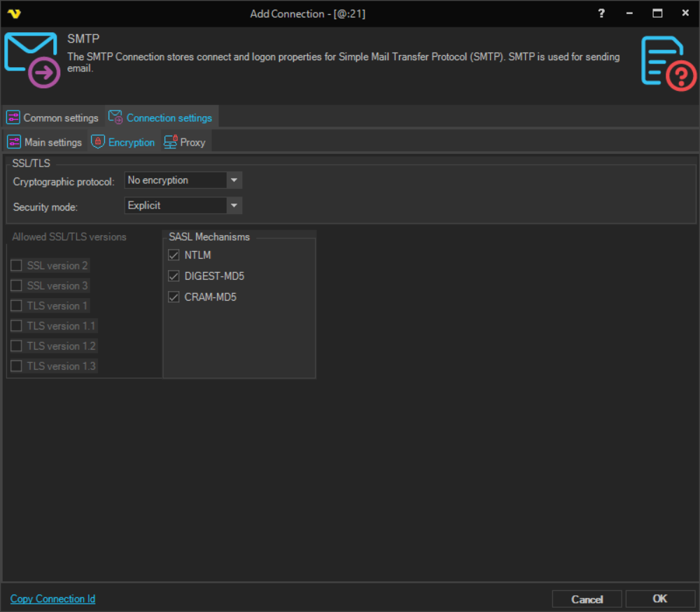This screenshot has height=612, width=700.
Task: Toggle the CRAM-MD5 checkbox
Action: click(174, 297)
